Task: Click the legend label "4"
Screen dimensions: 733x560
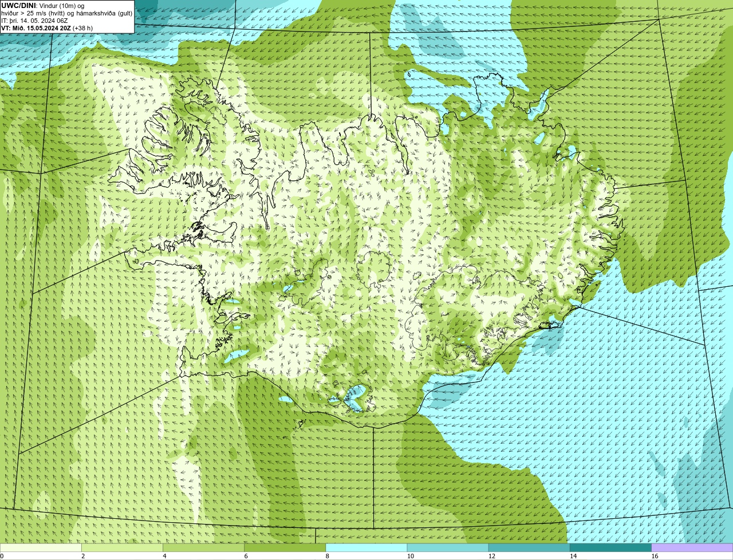Action: (164, 556)
